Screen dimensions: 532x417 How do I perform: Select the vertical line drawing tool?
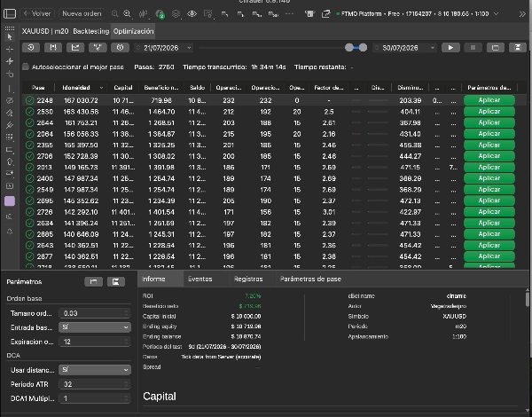tap(10, 89)
